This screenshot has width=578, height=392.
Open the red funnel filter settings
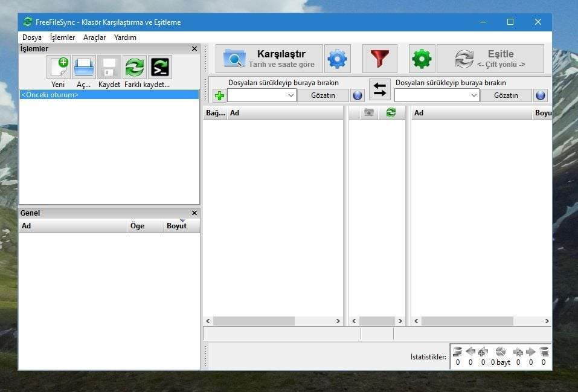point(380,59)
